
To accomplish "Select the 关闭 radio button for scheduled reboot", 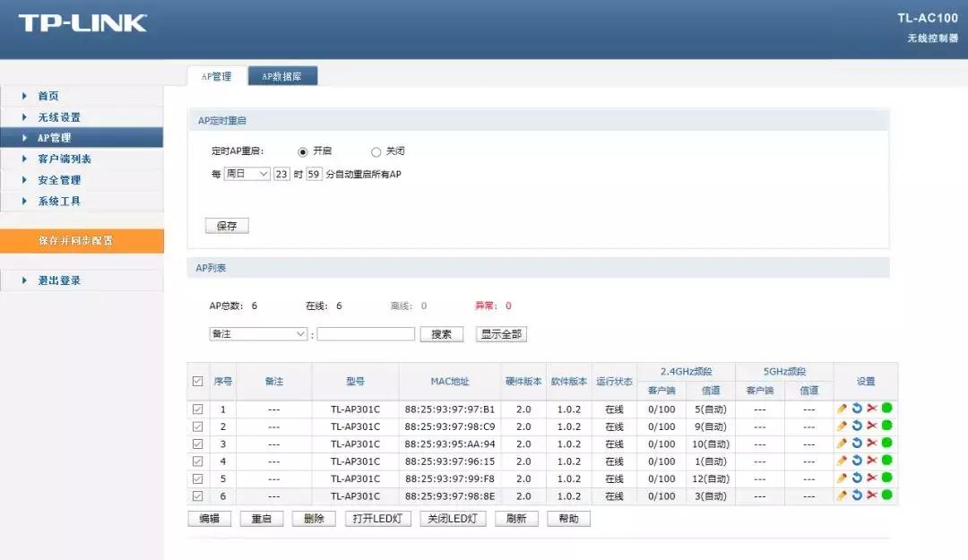I will tap(376, 151).
